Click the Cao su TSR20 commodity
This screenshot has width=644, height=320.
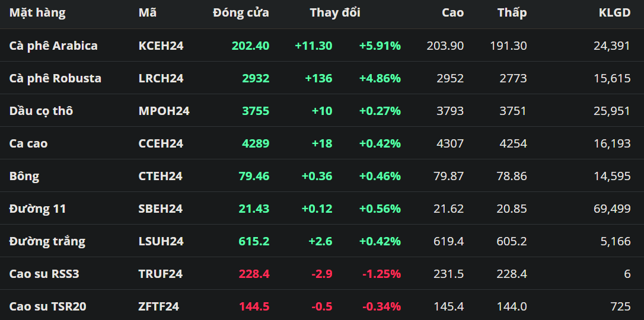click(x=47, y=306)
